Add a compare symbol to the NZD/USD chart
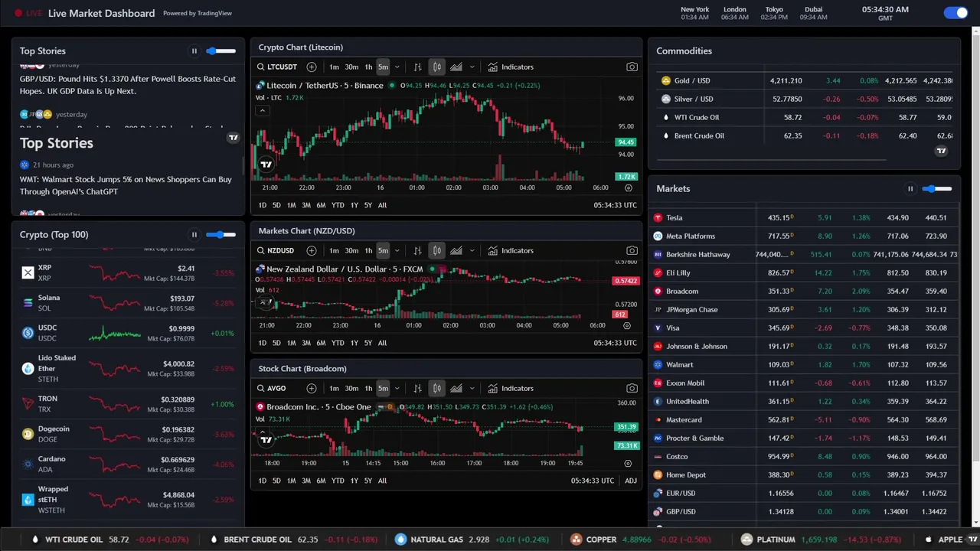980x551 pixels. pyautogui.click(x=312, y=250)
